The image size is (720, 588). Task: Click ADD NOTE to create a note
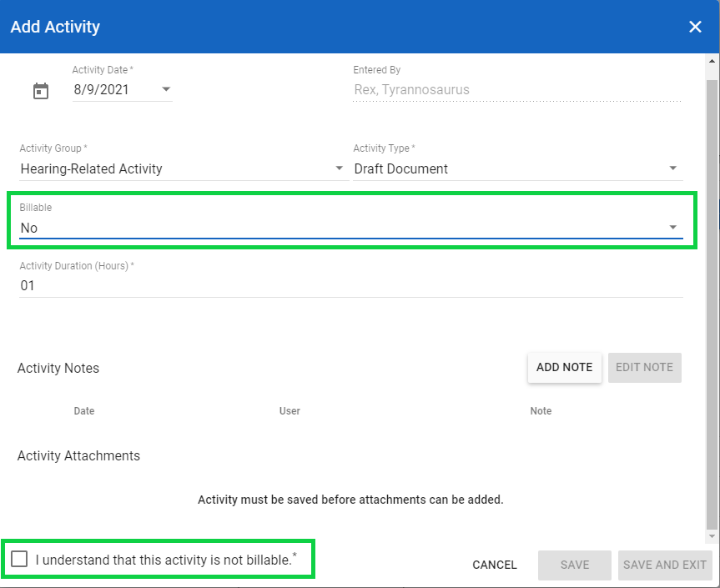click(x=564, y=367)
